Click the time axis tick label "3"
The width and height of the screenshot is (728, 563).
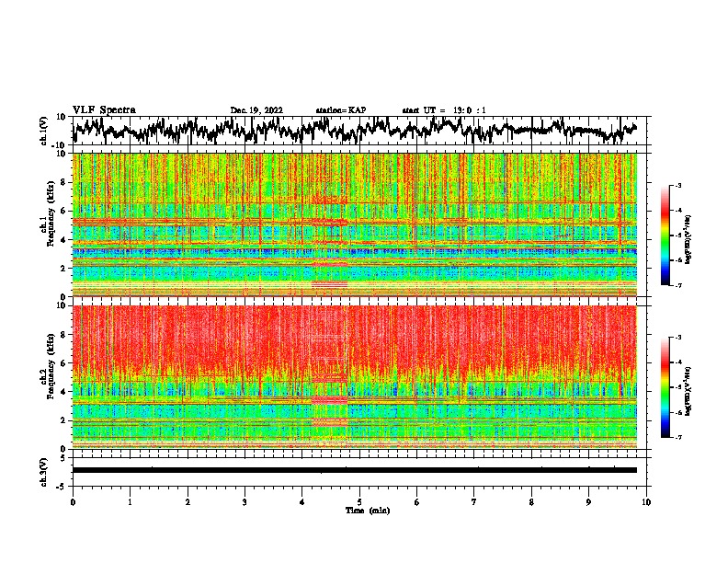click(x=245, y=502)
